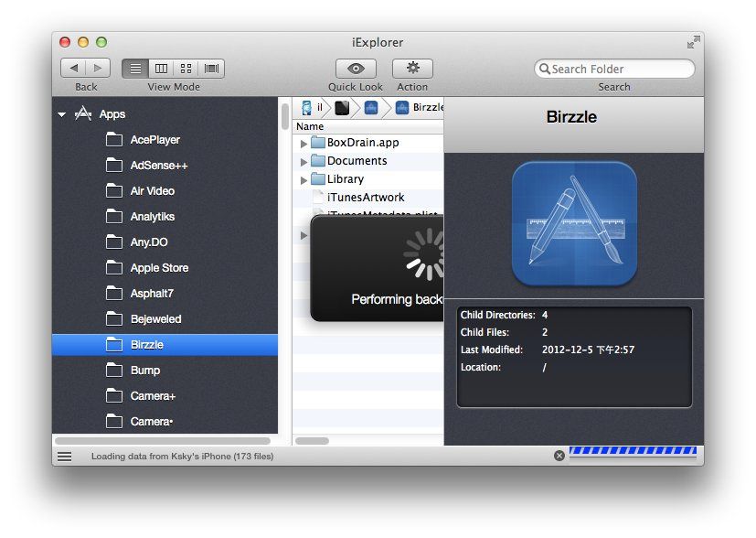Screen dimensions: 756x538
Task: Open the Action gear menu
Action: [x=412, y=69]
